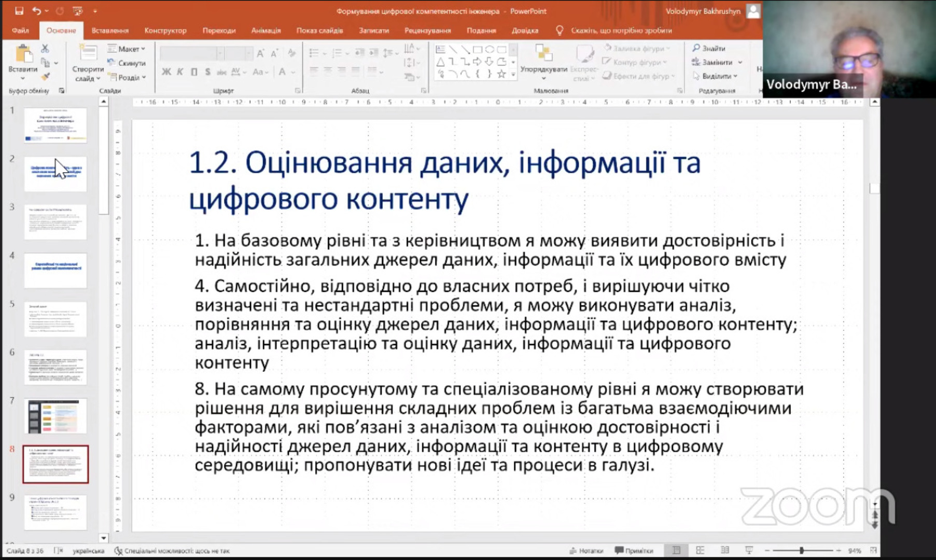Click the Save icon in quick access toolbar
The image size is (936, 560).
coord(19,11)
